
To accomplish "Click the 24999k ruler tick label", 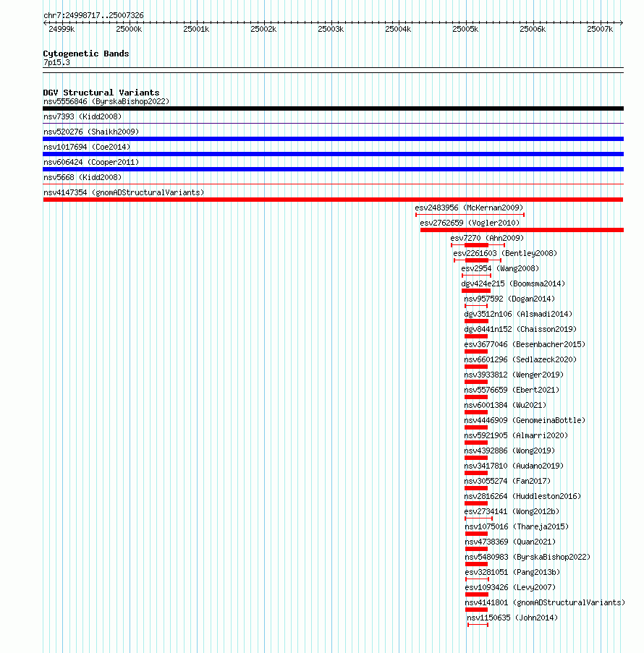I will click(62, 29).
